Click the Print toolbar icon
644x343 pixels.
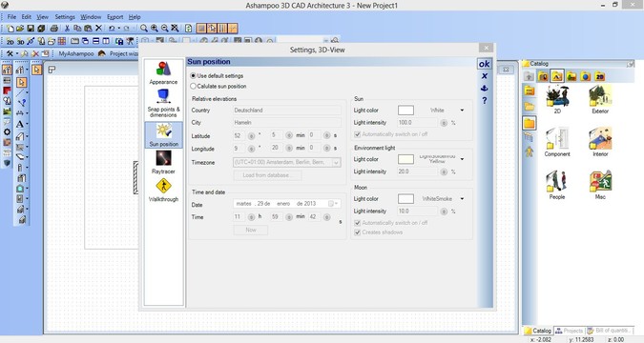pyautogui.click(x=53, y=29)
